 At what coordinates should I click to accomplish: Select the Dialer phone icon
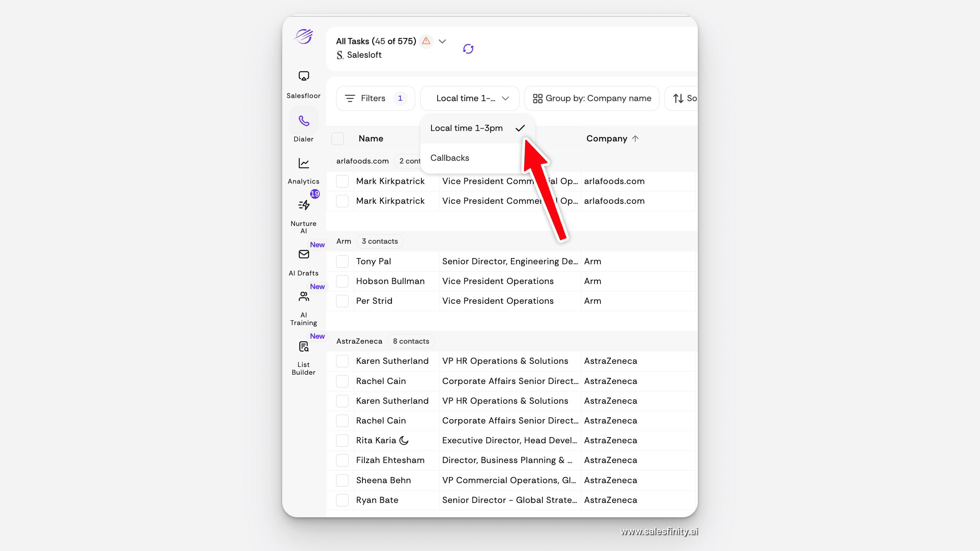pyautogui.click(x=304, y=121)
